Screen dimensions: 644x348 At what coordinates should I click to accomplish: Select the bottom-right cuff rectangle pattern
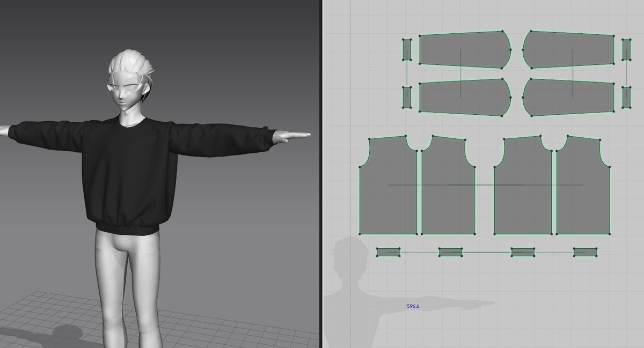tap(626, 98)
